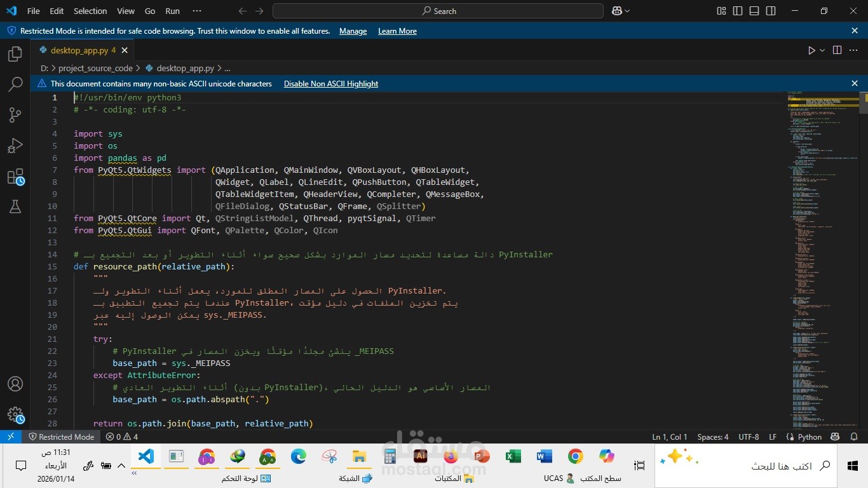Click the Manage link in the banner
Screen dimensions: 868x488
pyautogui.click(x=353, y=31)
